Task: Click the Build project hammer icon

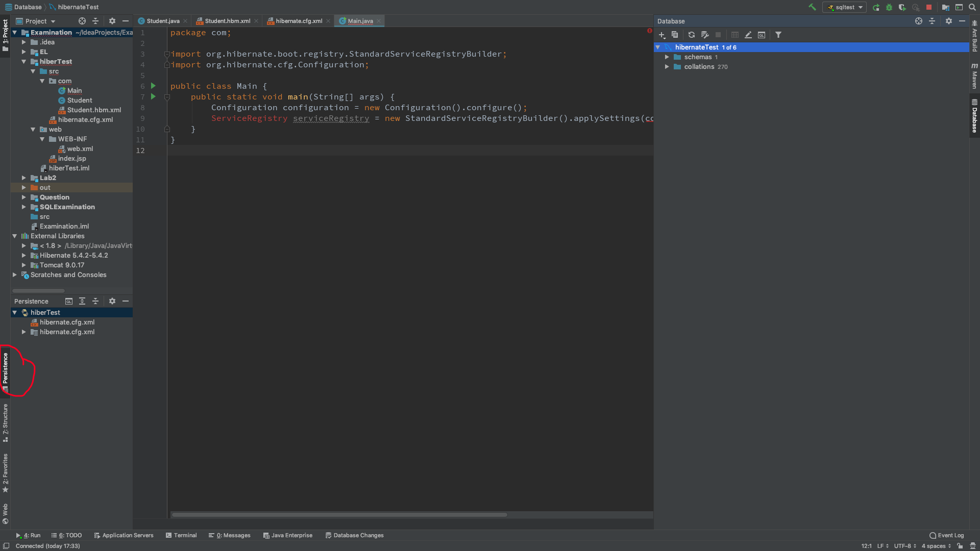Action: coord(812,7)
